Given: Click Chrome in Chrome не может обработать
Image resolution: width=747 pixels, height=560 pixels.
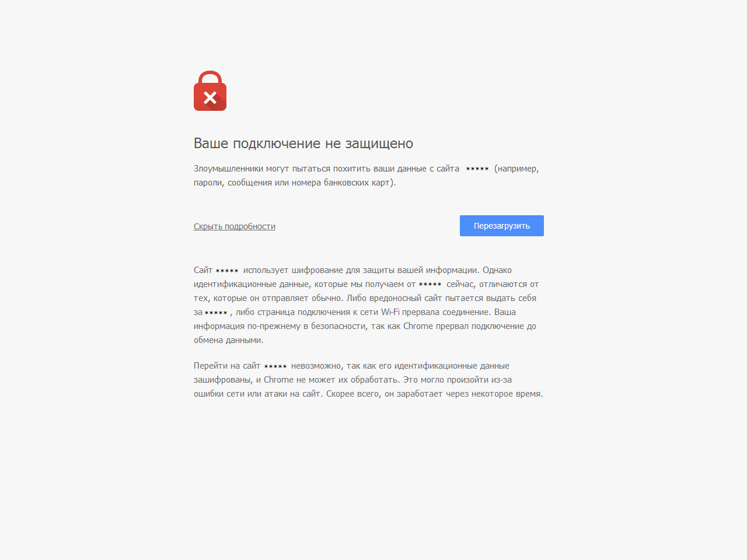Looking at the screenshot, I should tap(278, 380).
